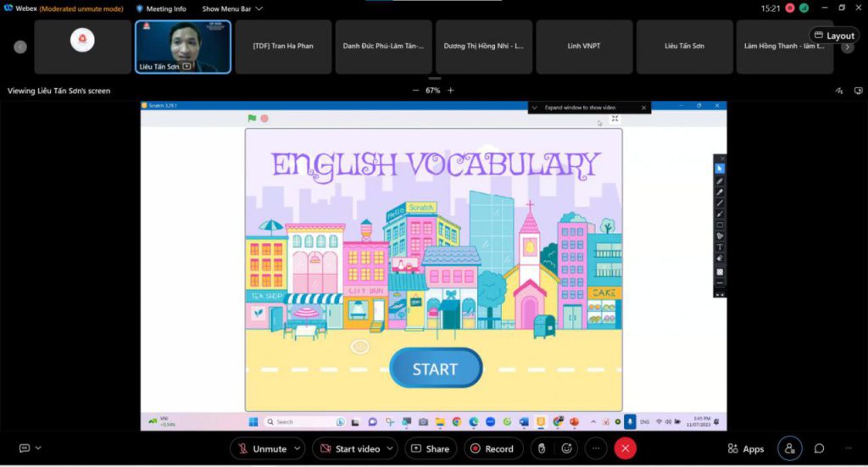Click the red Leave meeting button

(x=626, y=448)
